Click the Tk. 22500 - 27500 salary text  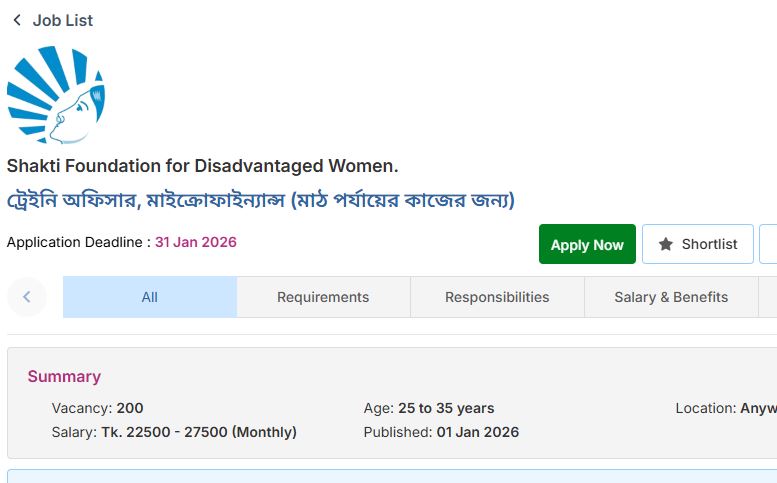[198, 432]
